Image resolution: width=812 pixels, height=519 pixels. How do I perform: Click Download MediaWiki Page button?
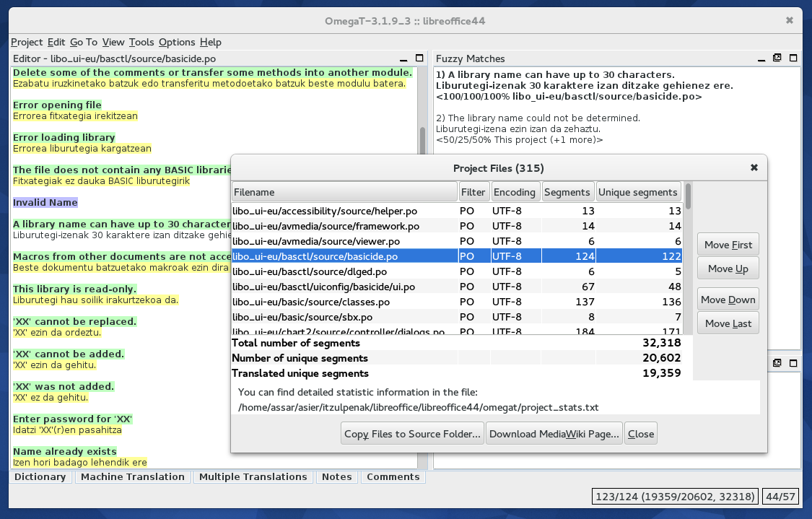pyautogui.click(x=554, y=434)
